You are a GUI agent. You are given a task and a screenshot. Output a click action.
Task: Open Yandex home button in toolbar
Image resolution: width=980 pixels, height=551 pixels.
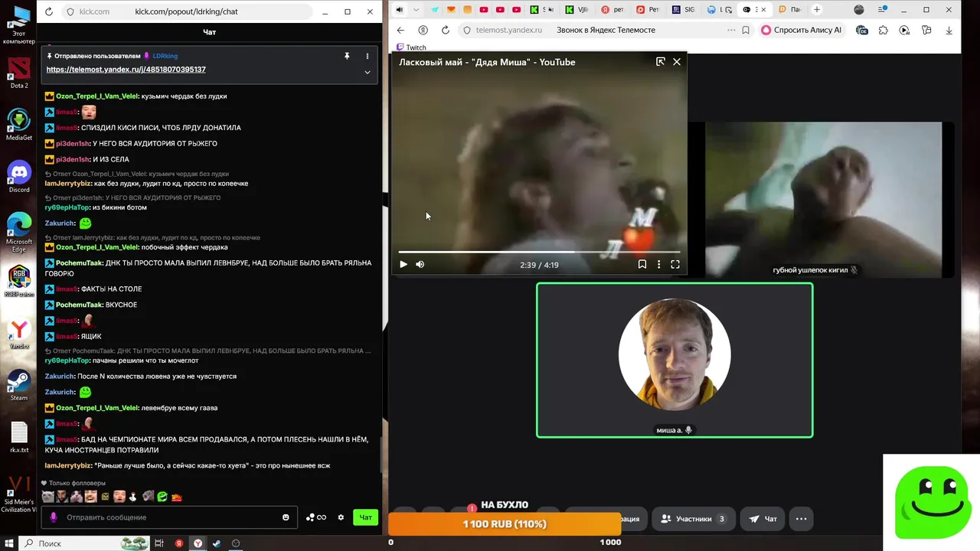click(423, 30)
